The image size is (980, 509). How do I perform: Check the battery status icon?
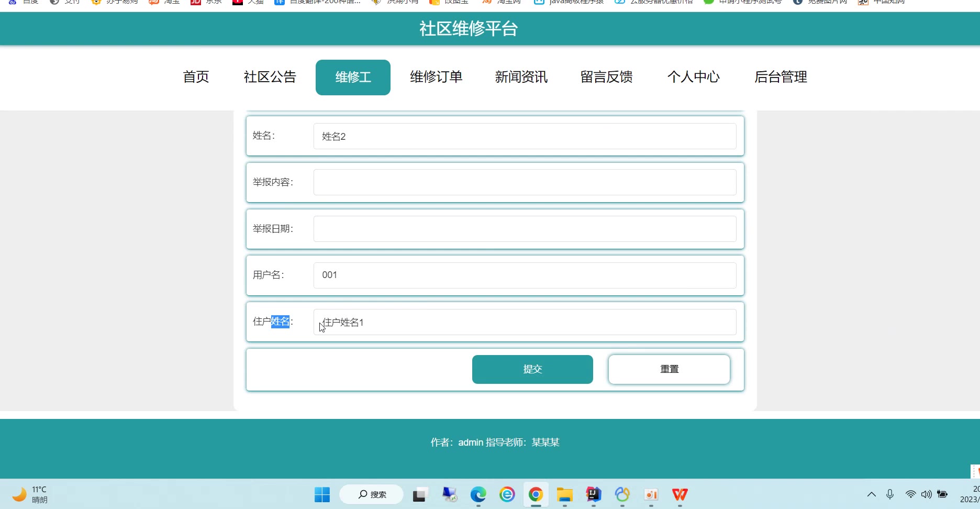(942, 494)
